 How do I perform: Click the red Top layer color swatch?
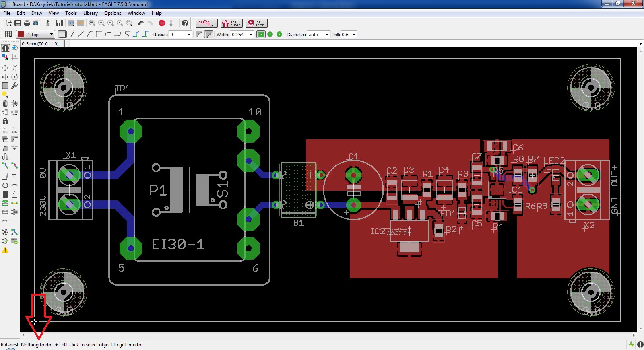tap(21, 35)
